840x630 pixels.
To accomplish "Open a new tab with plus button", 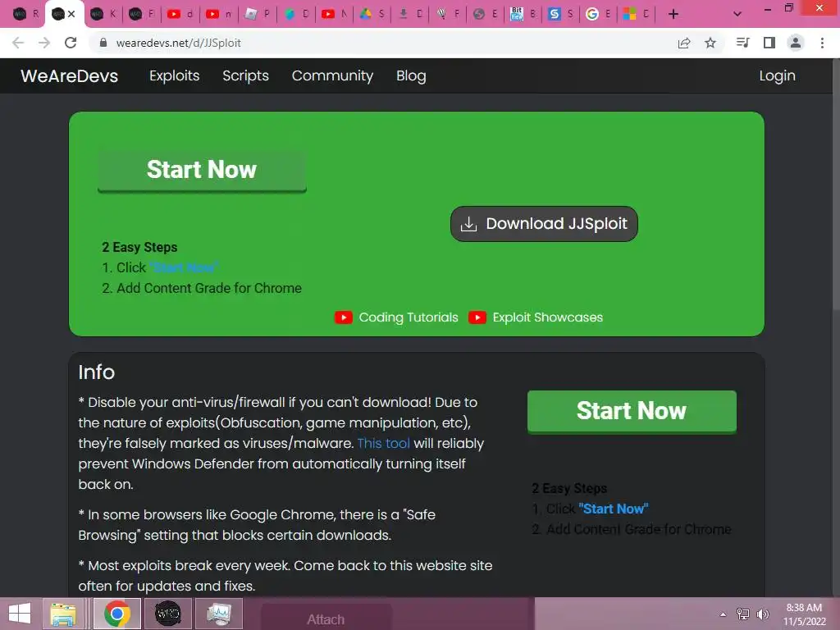I will pyautogui.click(x=673, y=15).
